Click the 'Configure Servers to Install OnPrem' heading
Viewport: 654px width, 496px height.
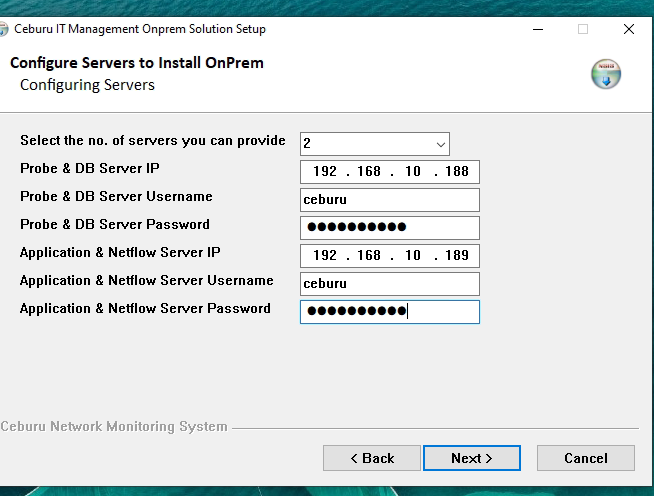(x=137, y=63)
